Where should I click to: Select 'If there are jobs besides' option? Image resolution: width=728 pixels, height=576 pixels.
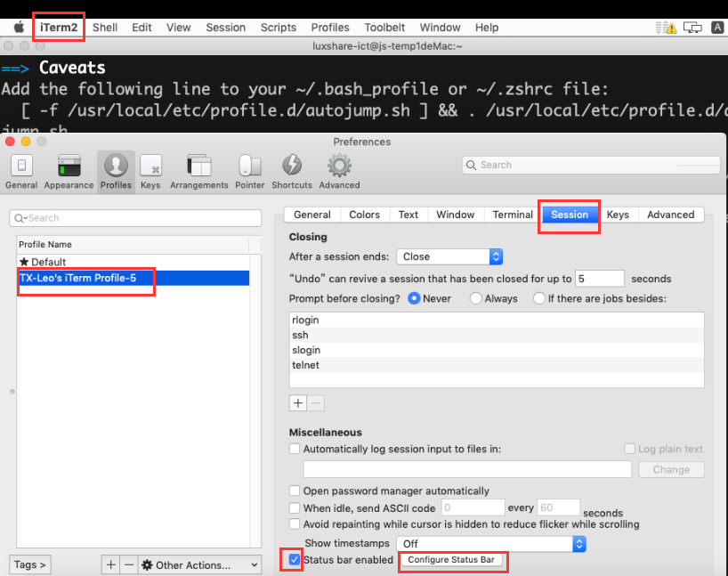(x=539, y=298)
